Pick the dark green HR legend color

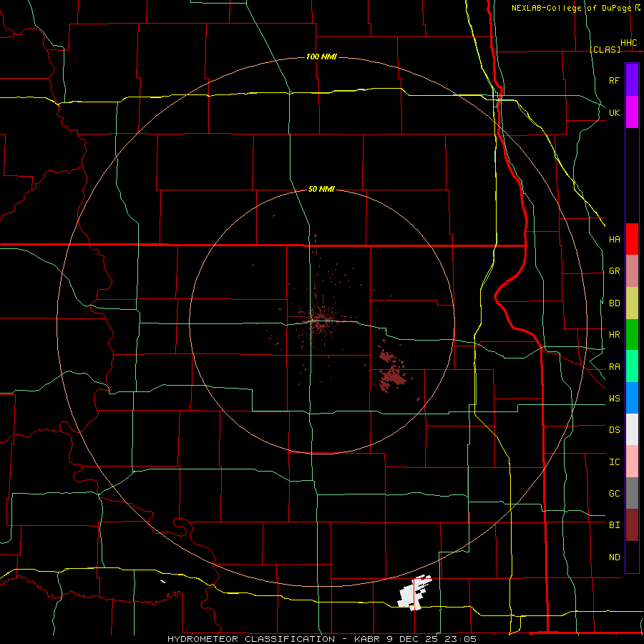(632, 335)
